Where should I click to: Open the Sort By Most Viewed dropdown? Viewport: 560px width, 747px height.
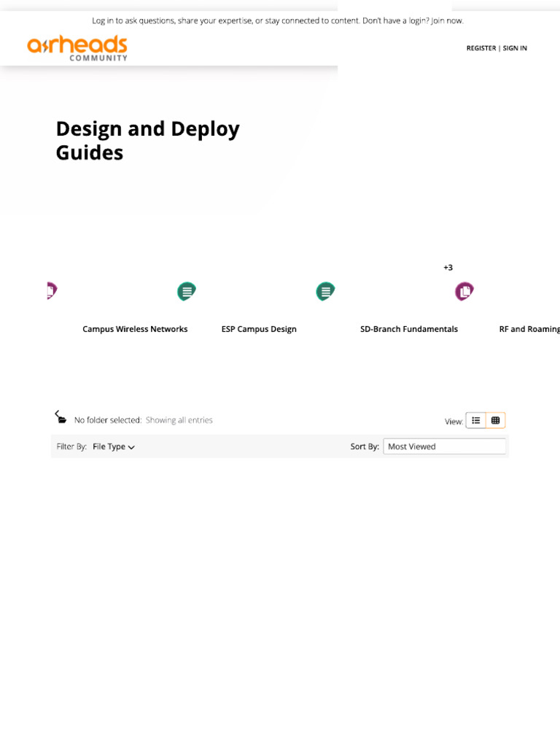pyautogui.click(x=444, y=446)
